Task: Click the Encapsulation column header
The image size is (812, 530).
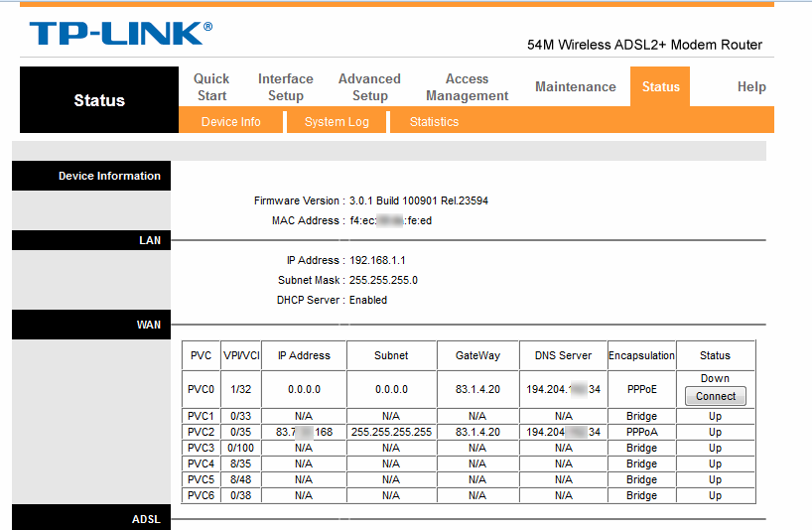Action: point(641,355)
